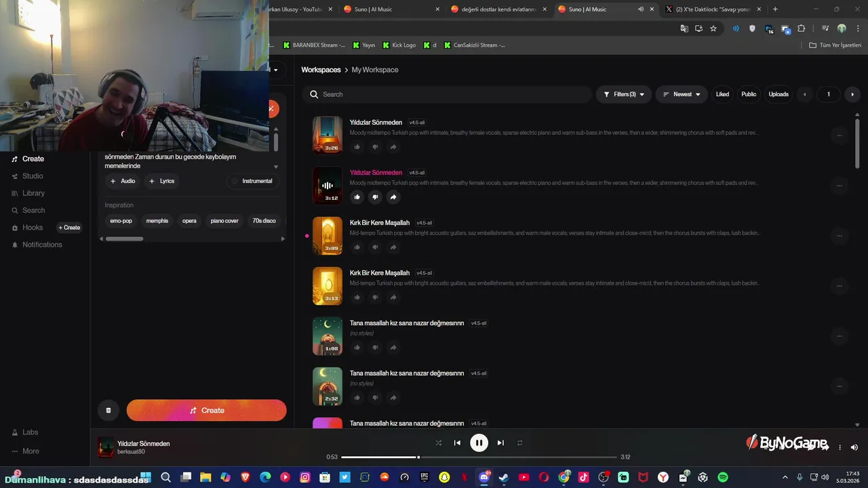This screenshot has width=868, height=488.
Task: Toggle the Liked filter
Action: pos(722,94)
